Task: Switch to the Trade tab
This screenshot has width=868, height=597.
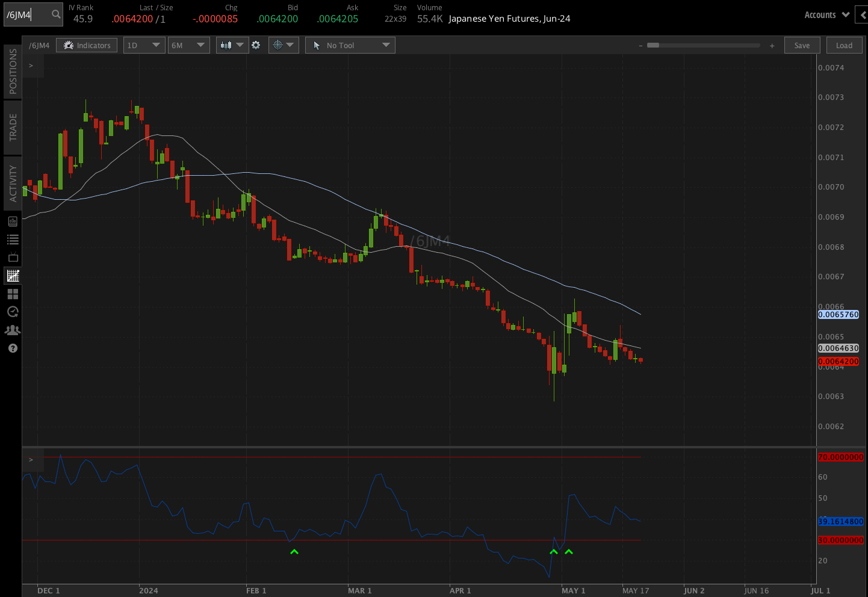Action: (13, 127)
